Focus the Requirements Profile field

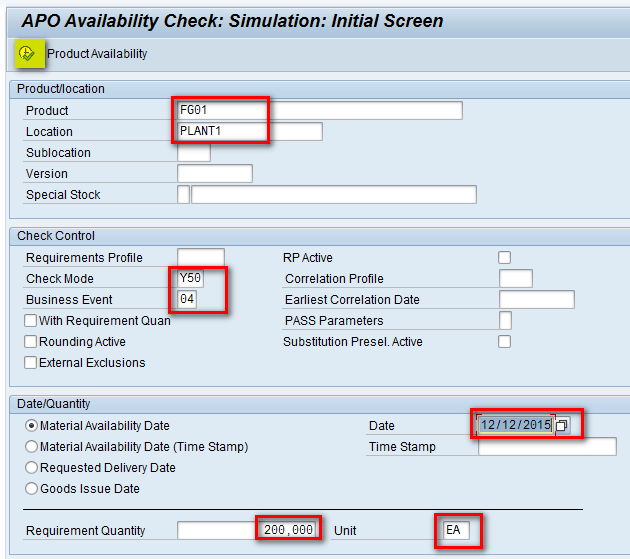click(x=200, y=257)
